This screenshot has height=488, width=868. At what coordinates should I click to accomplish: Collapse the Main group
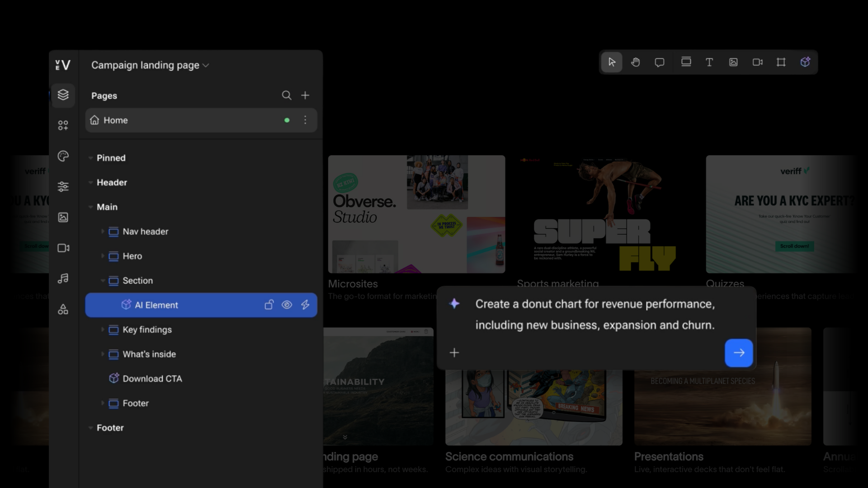click(90, 207)
